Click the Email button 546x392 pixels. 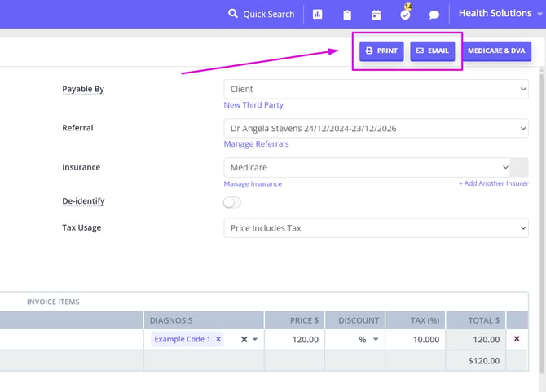pos(433,51)
